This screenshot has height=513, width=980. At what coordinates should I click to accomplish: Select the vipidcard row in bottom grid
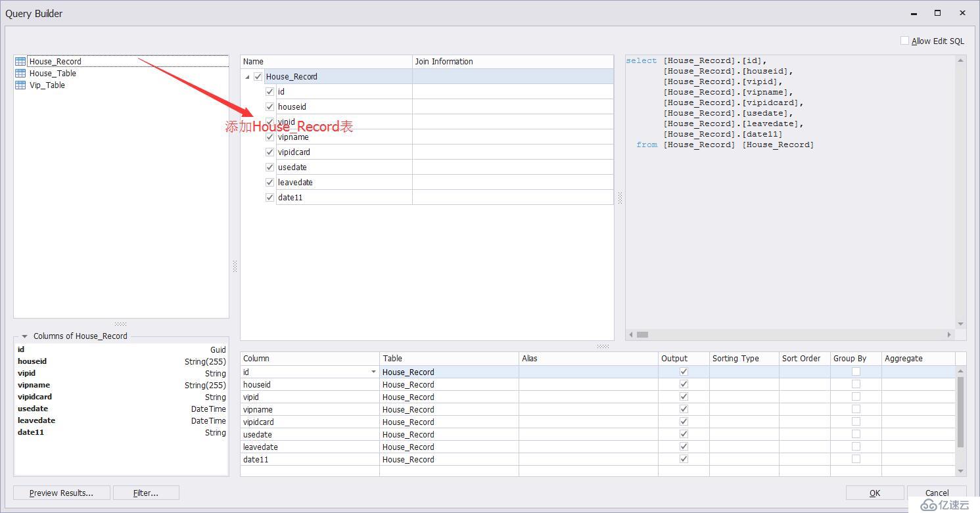[x=597, y=422]
